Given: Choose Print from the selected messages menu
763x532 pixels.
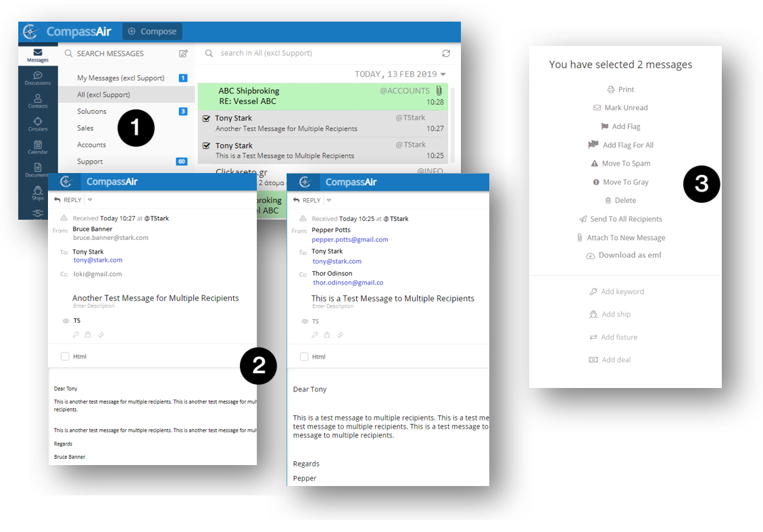Looking at the screenshot, I should 620,89.
